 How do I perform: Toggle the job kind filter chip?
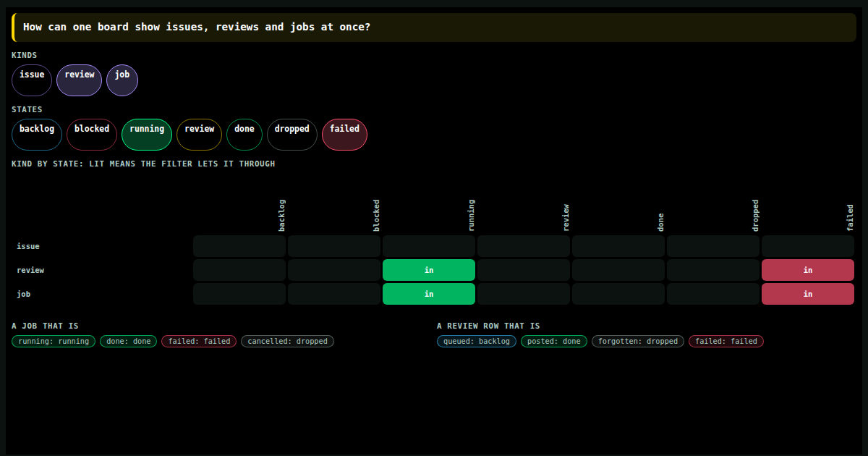point(122,80)
